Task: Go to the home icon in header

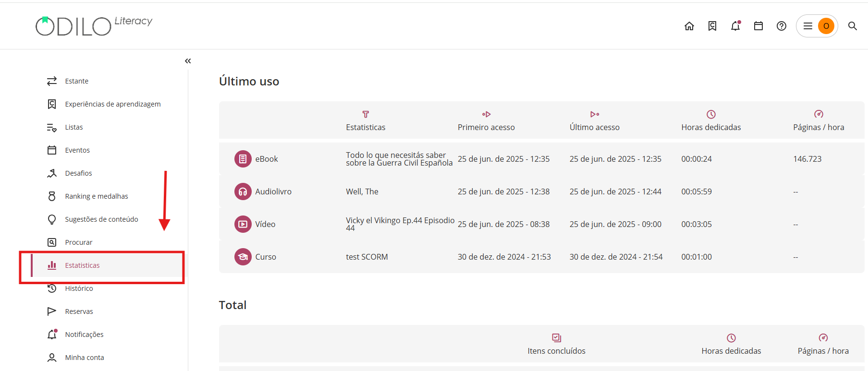Action: point(689,26)
